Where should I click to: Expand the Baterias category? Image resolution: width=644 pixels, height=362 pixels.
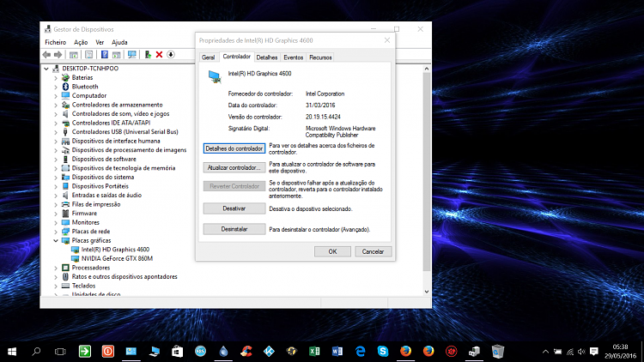tap(57, 77)
